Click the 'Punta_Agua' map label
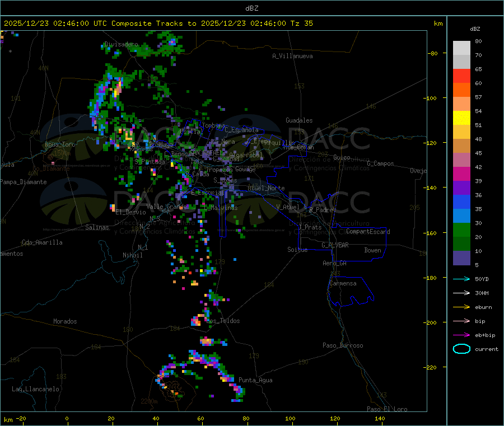Viewport: 504px width, 426px height. (255, 381)
